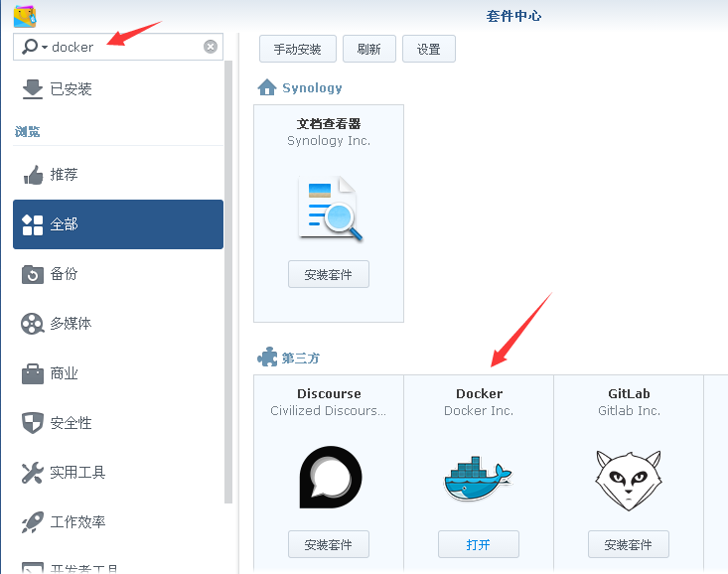Click the Discourse speech bubble logo

pos(331,477)
